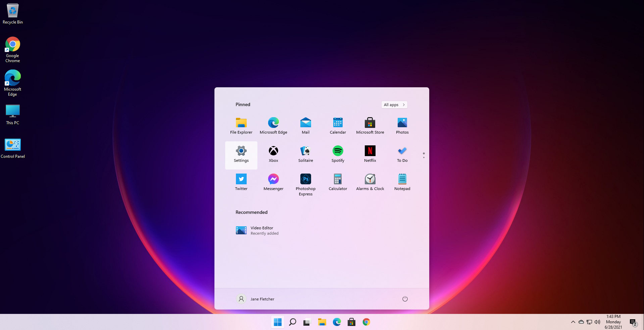Launch Chrome from the taskbar

366,322
